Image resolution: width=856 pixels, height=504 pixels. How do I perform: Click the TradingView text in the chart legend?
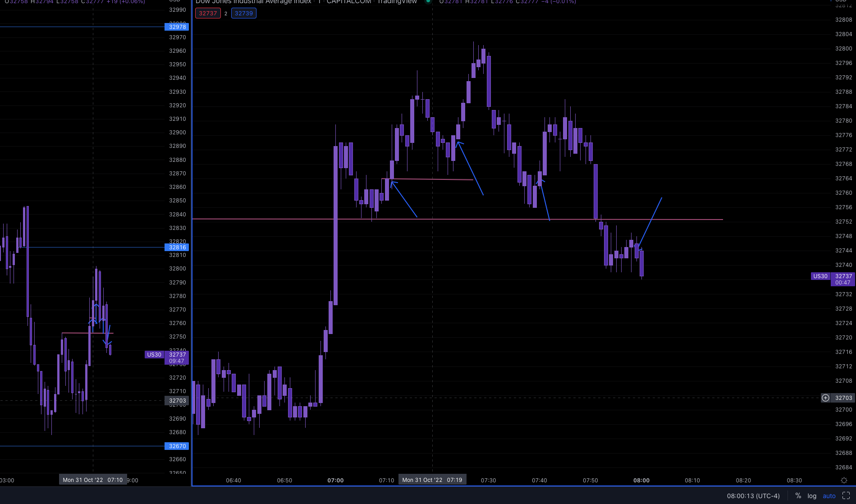pos(397,2)
